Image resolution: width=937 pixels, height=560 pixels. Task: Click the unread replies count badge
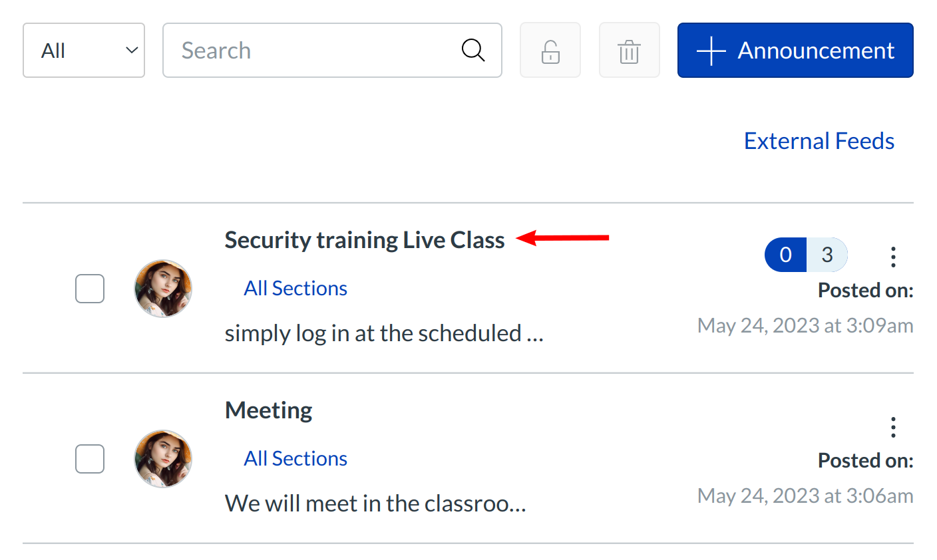pos(786,255)
